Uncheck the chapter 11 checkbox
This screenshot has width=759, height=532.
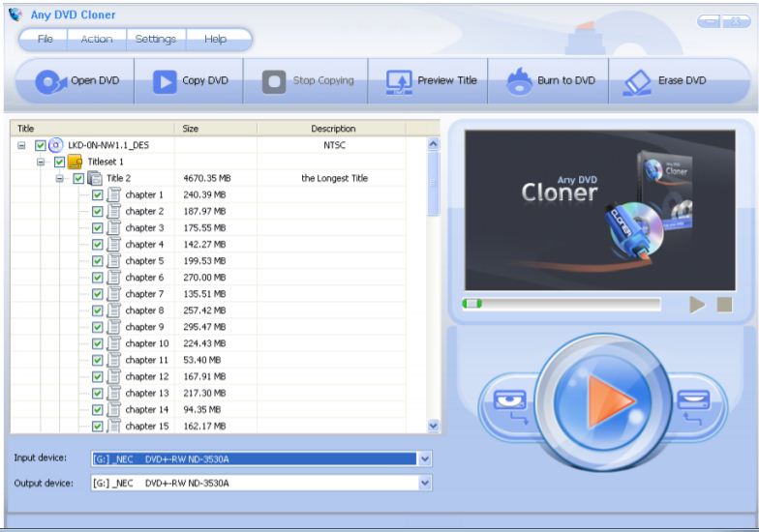[x=97, y=360]
